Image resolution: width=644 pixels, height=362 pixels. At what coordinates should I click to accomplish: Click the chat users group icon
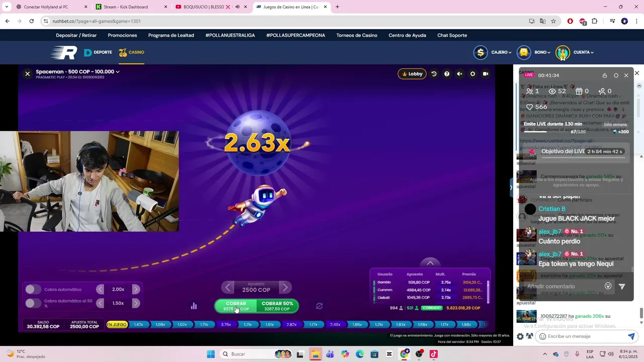tap(529, 336)
